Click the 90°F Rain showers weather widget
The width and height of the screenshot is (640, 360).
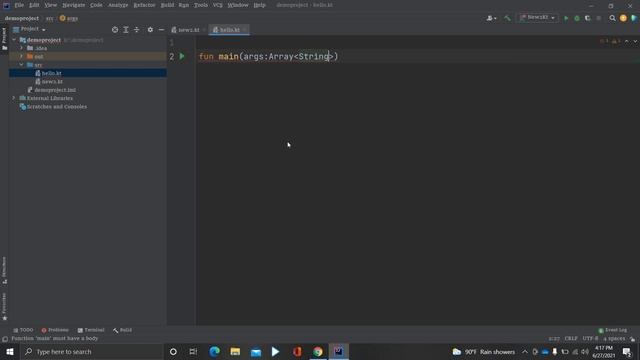tap(483, 351)
